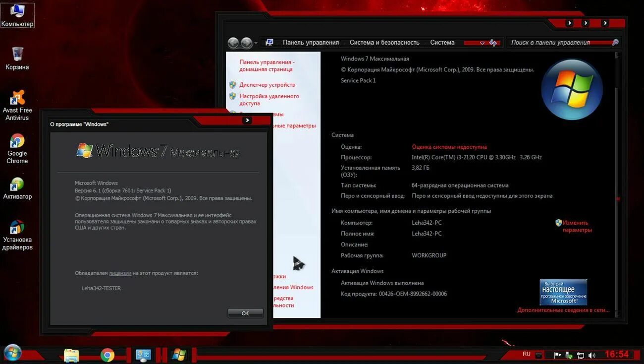Click the genuine Microsoft software badge

point(563,292)
